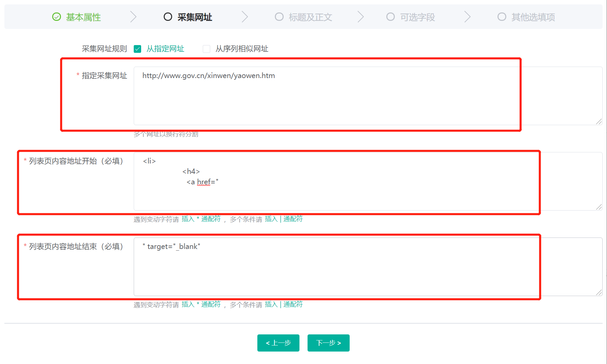This screenshot has width=607, height=364.
Task: Switch to the 其他选填项 step tab
Action: coord(533,17)
